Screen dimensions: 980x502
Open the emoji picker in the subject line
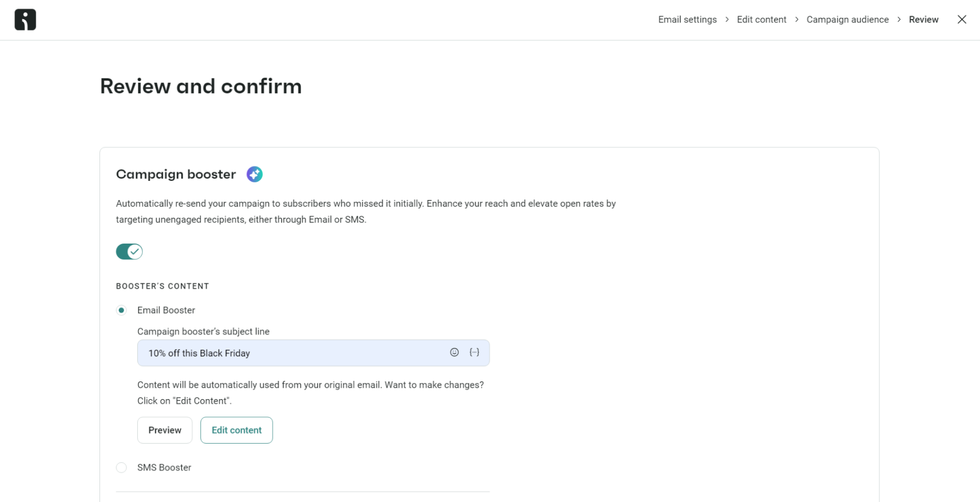(453, 352)
